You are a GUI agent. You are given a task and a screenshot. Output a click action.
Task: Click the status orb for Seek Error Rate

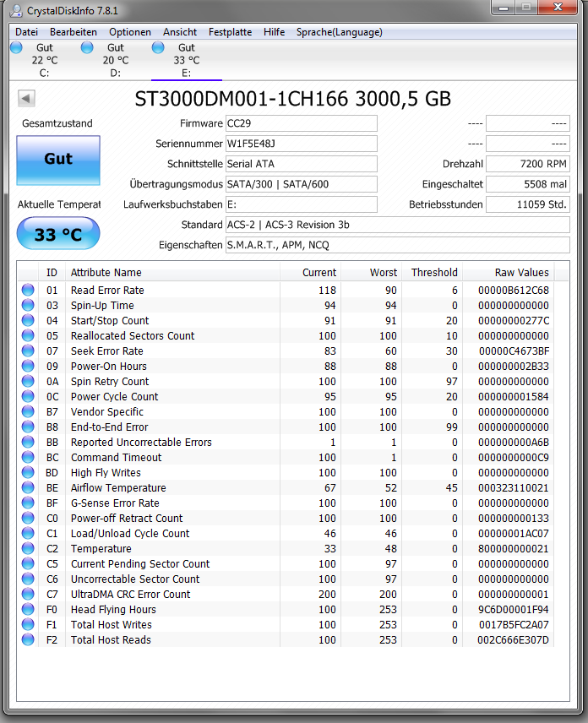pyautogui.click(x=28, y=351)
